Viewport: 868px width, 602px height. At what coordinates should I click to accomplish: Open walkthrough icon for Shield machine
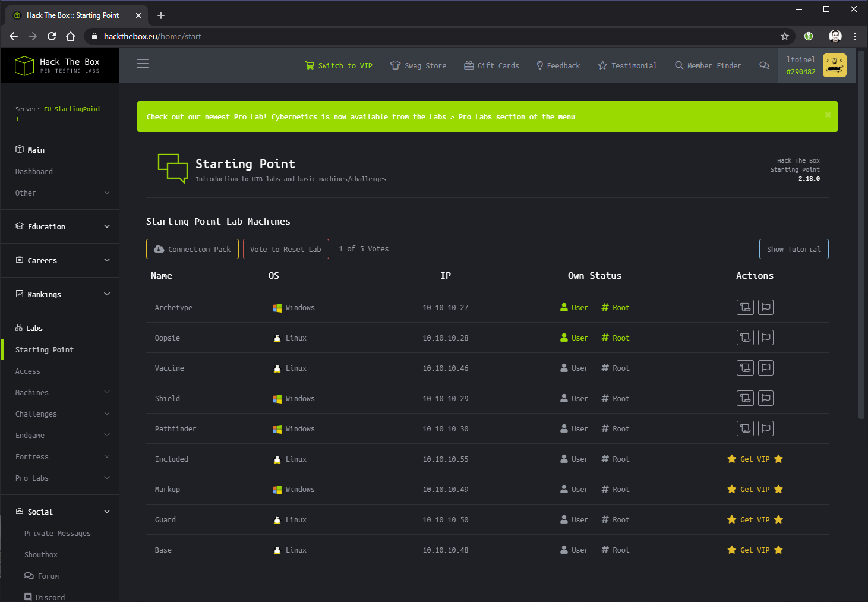745,398
